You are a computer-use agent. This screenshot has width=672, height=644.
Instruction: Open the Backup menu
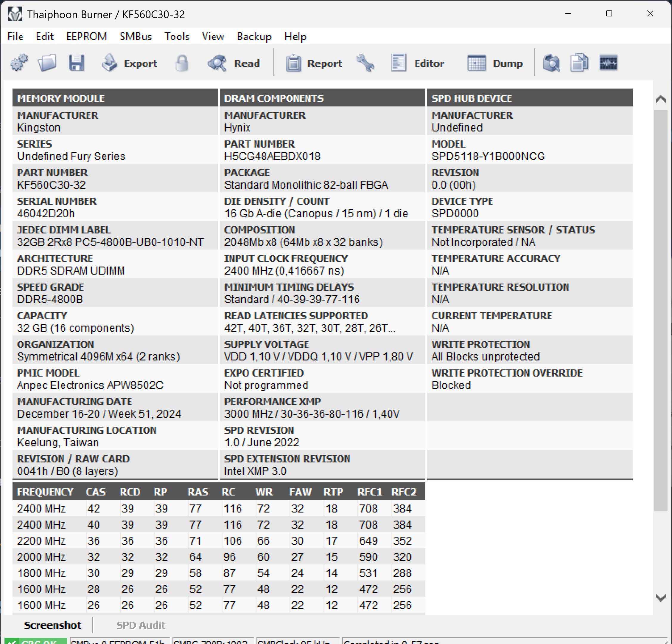[x=254, y=36]
